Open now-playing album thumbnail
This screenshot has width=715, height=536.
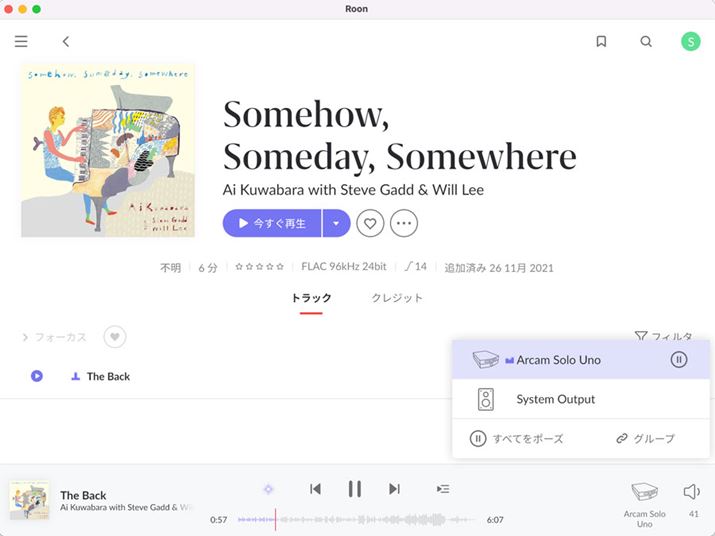30,500
